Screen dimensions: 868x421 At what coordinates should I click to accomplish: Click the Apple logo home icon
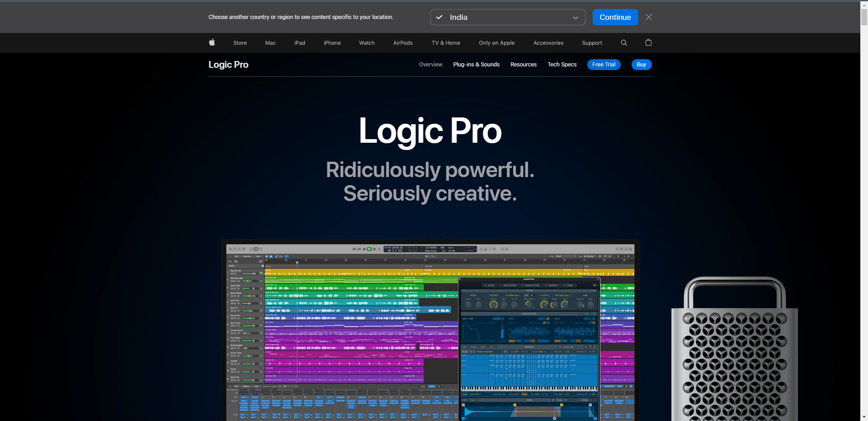212,42
